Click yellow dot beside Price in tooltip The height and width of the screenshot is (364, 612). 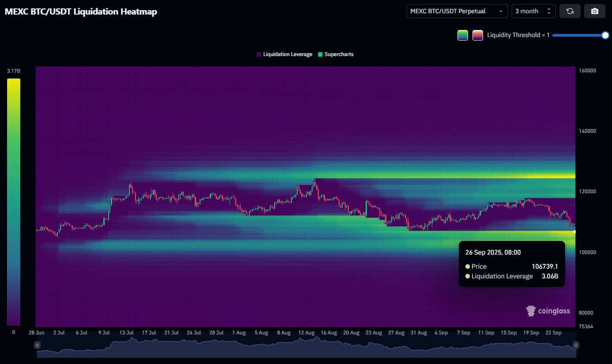point(468,266)
